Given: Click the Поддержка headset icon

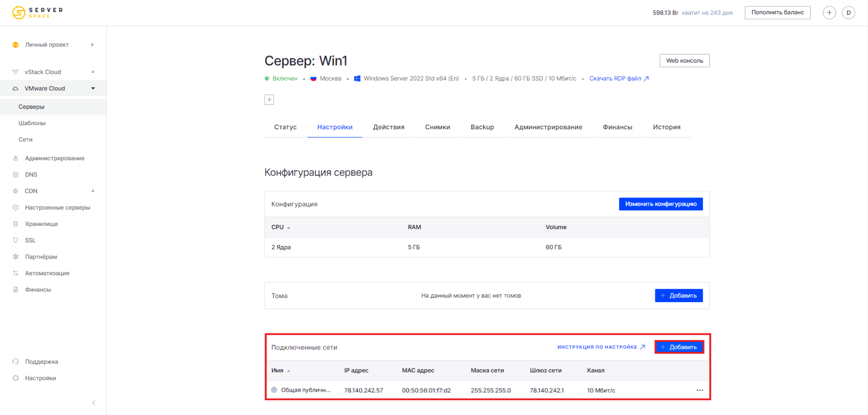Looking at the screenshot, I should click(15, 361).
